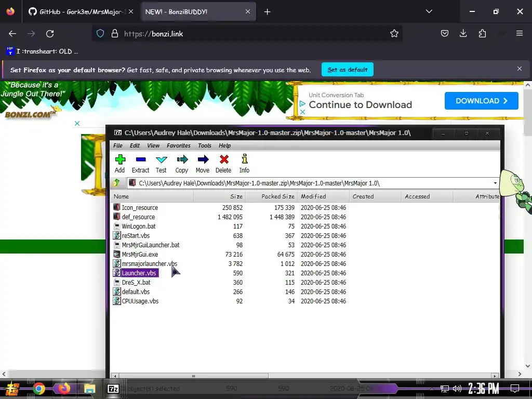Dismiss the default browser notification bar

point(520,69)
